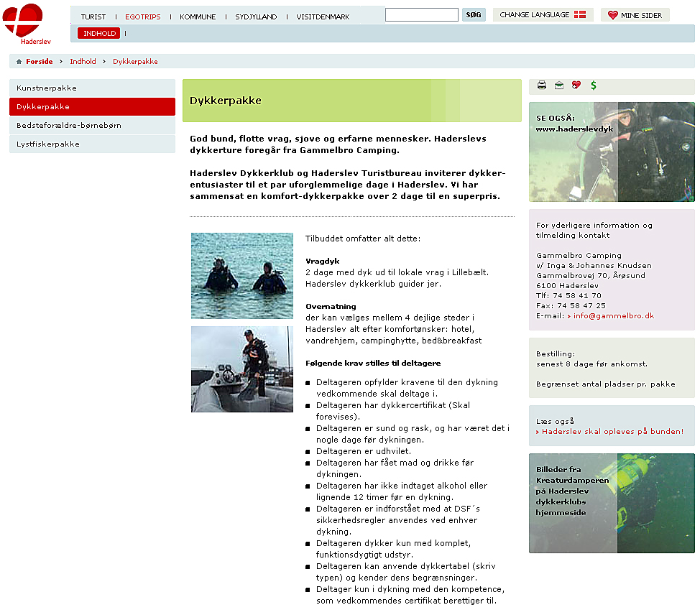Open 'Se også' haderslevdyk diver banner
Screen dimensions: 700x615
coord(612,152)
